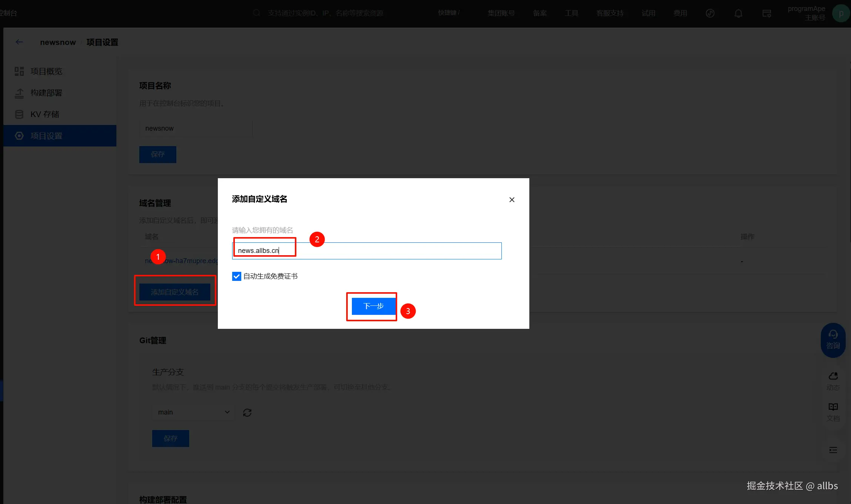This screenshot has width=851, height=504.
Task: Click the collapse sidebar list icon
Action: click(x=833, y=450)
